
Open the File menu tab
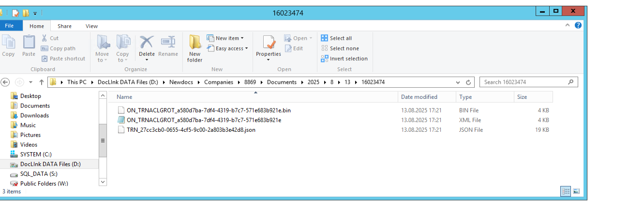(x=9, y=26)
